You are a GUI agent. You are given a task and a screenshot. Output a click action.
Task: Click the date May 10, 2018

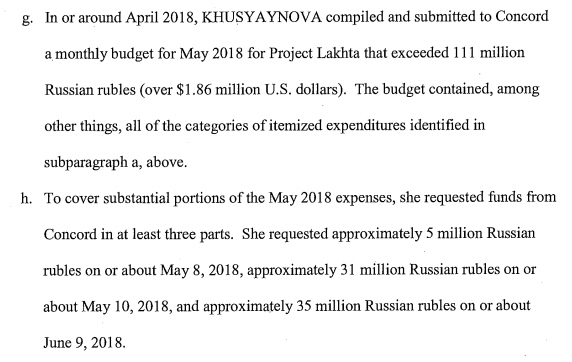click(x=126, y=307)
